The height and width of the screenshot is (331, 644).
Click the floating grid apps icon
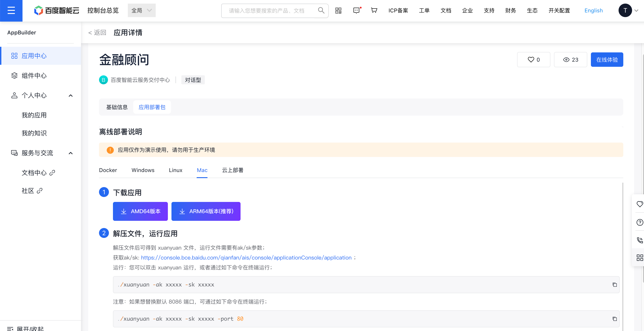pos(639,257)
